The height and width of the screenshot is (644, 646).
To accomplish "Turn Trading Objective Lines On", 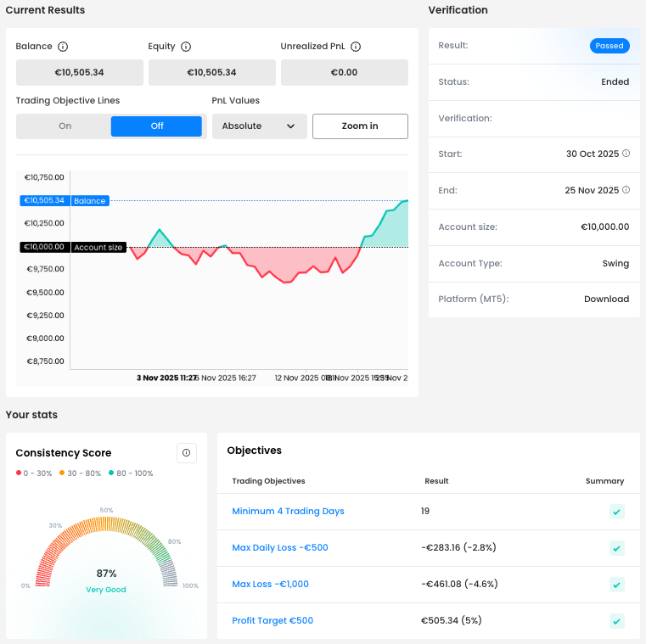I will click(x=65, y=126).
